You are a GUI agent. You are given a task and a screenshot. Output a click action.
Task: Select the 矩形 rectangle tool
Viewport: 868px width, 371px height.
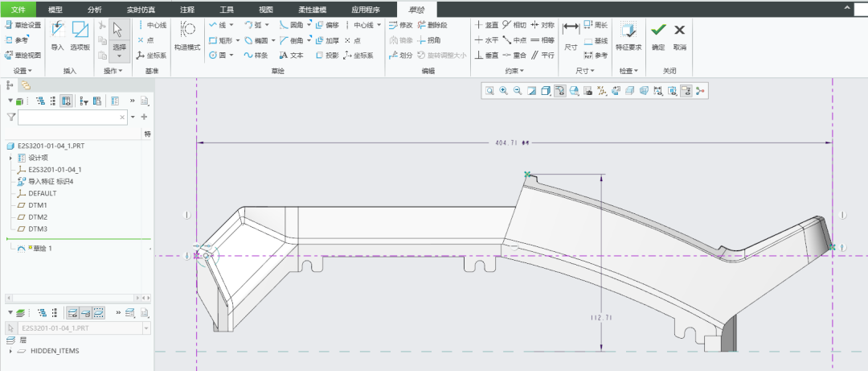coord(220,40)
